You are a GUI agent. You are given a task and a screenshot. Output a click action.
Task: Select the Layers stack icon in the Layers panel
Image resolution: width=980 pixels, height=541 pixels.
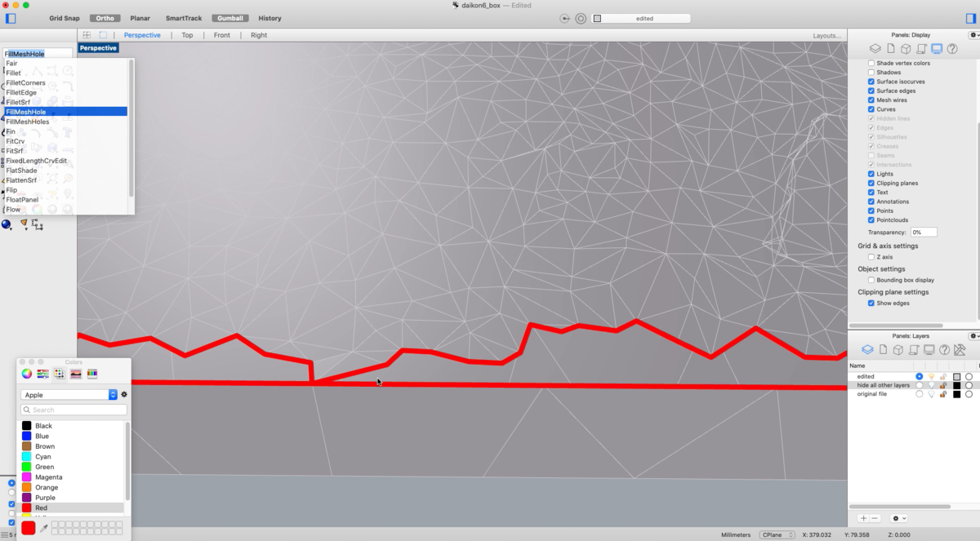pos(867,350)
